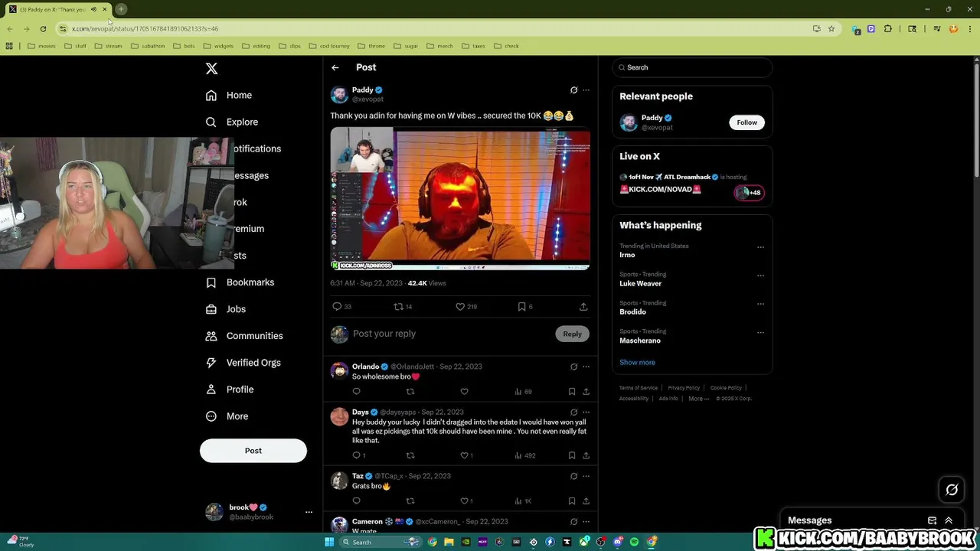The width and height of the screenshot is (980, 551).
Task: Open Terms of Service link
Action: 639,388
